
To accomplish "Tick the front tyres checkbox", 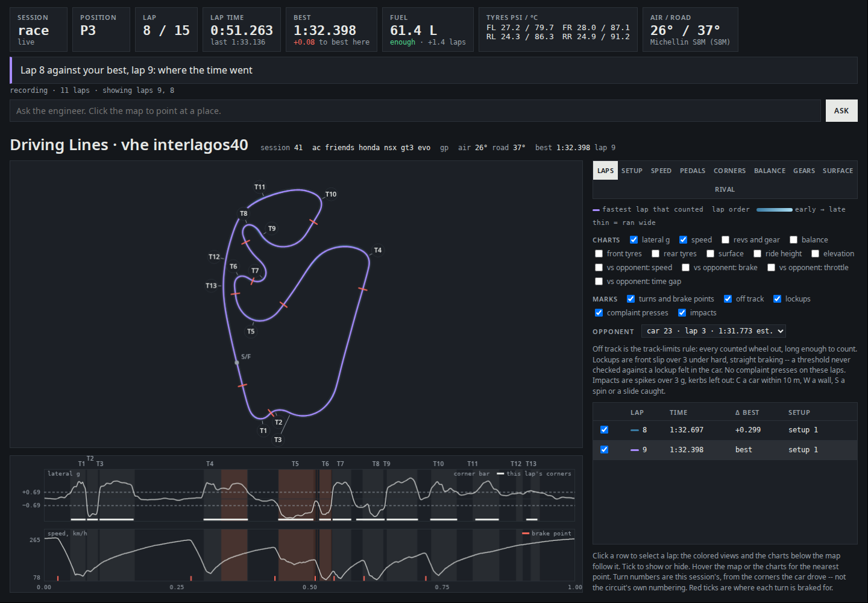I will (599, 254).
